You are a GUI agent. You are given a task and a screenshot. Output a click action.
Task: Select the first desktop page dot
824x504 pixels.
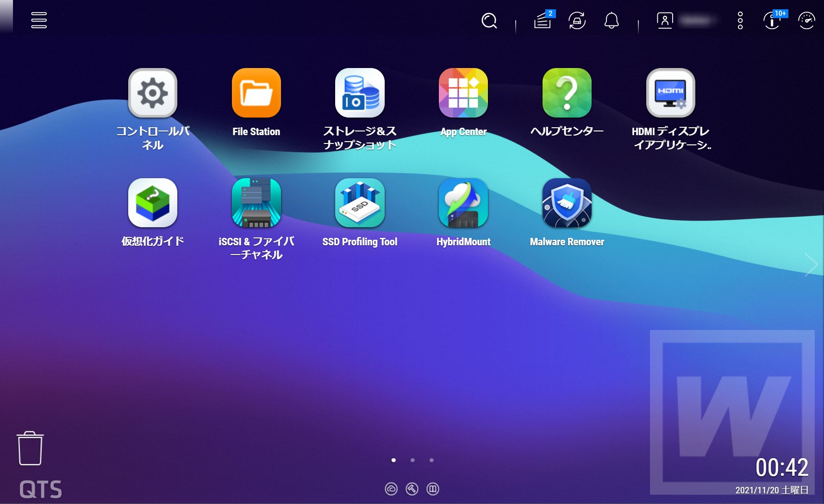coord(393,460)
